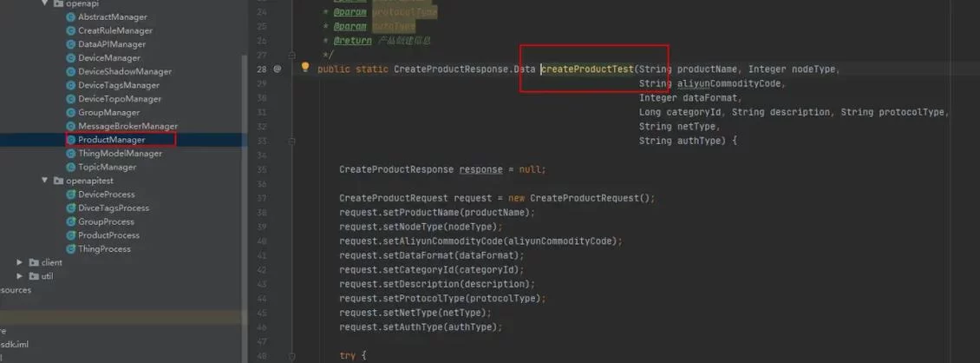This screenshot has width=980, height=363.
Task: Click the class icon next to DeviceManager
Action: coord(71,58)
